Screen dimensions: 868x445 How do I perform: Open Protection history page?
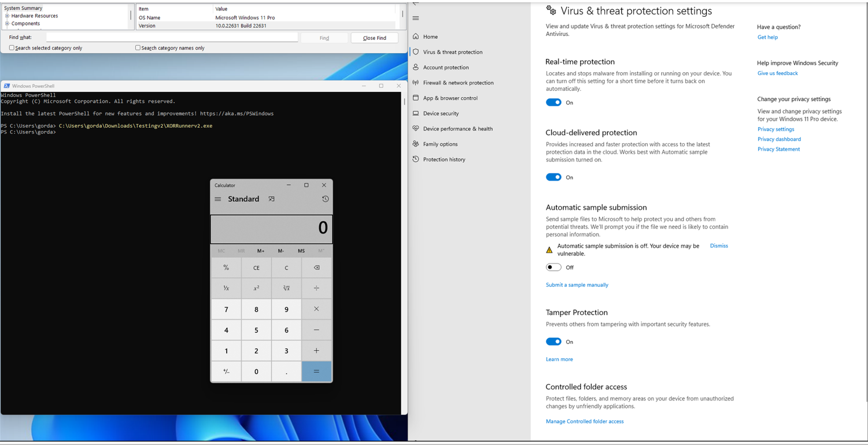(444, 160)
